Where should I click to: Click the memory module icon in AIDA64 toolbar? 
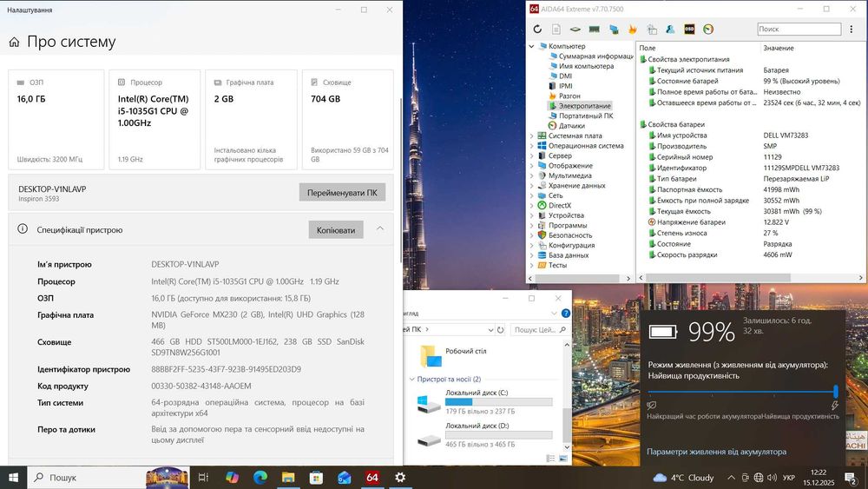pos(595,30)
